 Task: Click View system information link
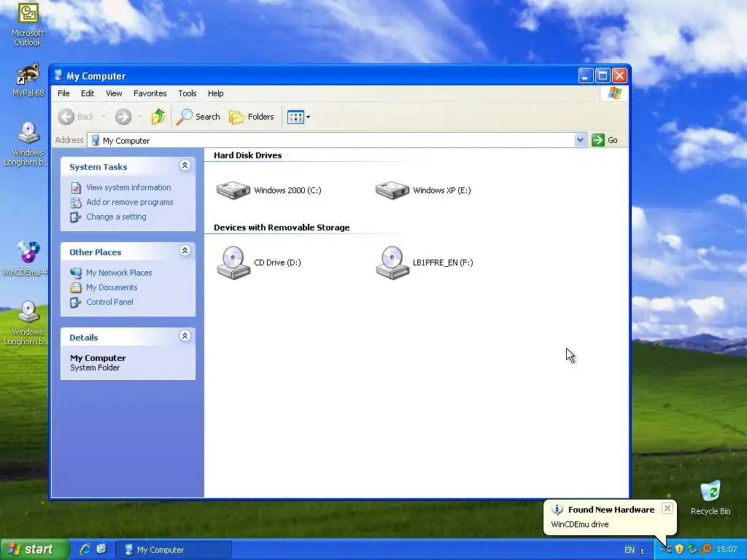tap(128, 187)
